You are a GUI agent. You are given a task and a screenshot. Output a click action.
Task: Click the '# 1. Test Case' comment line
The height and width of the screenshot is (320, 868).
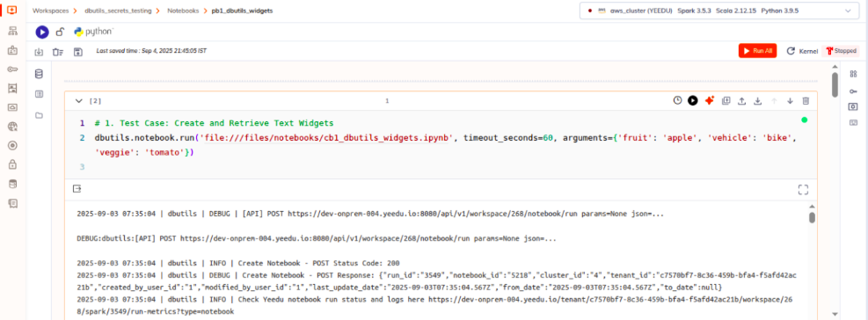[x=214, y=123]
